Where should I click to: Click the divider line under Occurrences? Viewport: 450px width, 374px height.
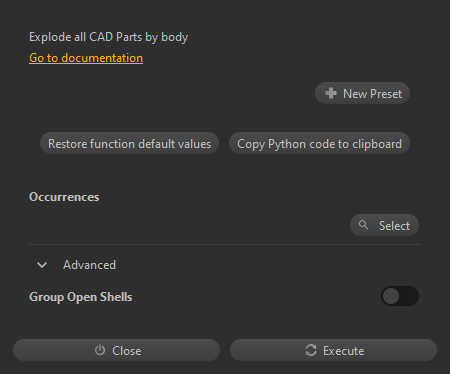click(x=225, y=244)
